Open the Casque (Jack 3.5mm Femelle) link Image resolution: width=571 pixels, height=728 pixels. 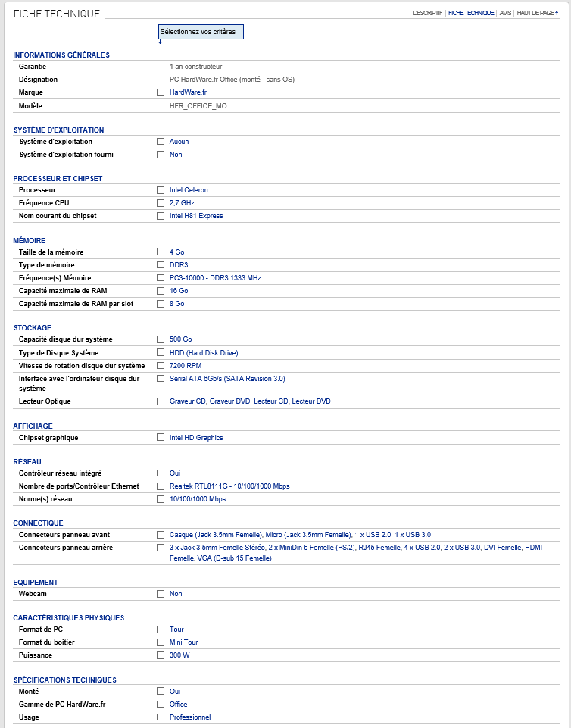click(x=300, y=535)
